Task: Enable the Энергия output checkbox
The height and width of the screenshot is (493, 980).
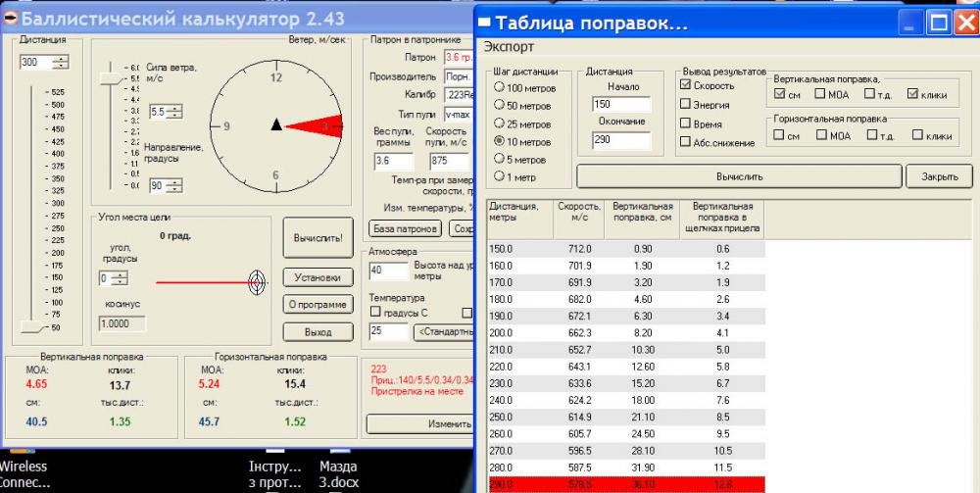Action: pyautogui.click(x=687, y=105)
